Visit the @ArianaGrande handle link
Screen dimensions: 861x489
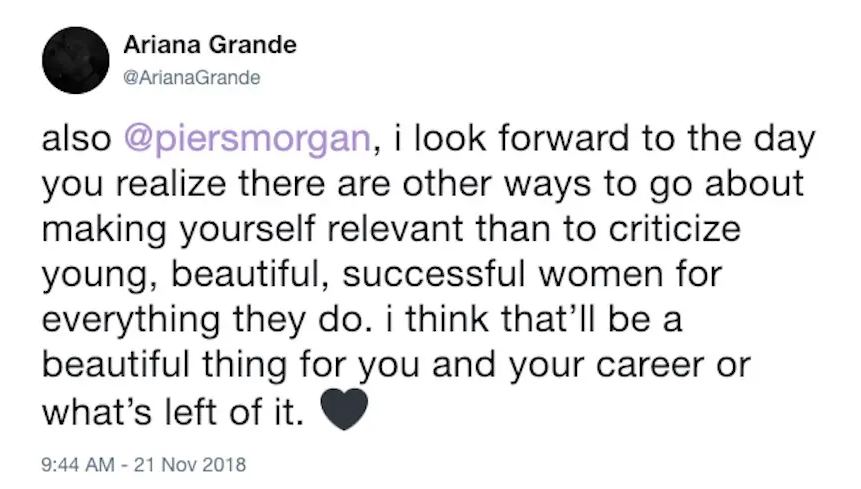tap(192, 77)
